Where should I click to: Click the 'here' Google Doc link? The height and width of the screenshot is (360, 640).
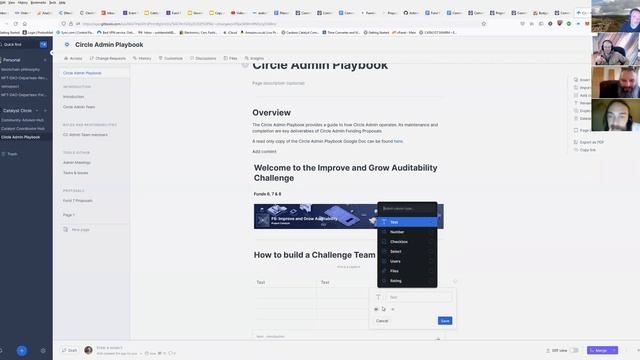398,141
